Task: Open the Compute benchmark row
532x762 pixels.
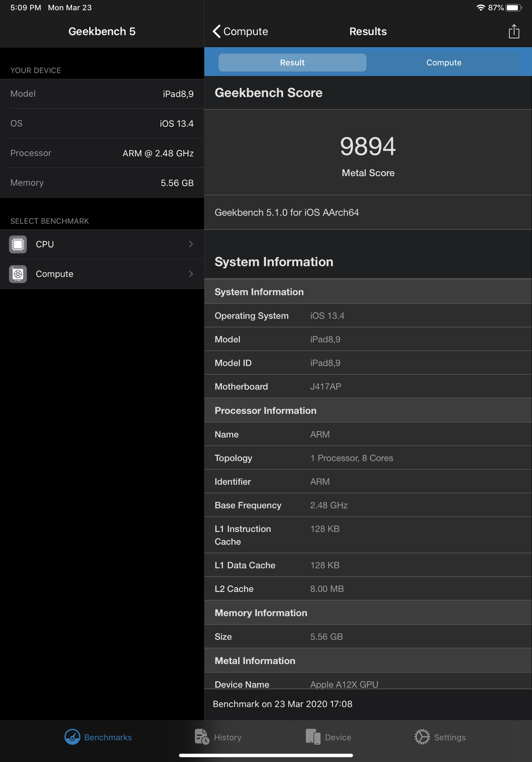Action: tap(102, 274)
